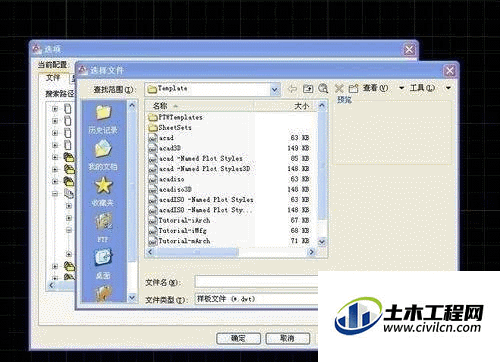Viewport: 500px width, 362px height.
Task: Switch to the 文件 tab in Options
Action: coord(53,78)
